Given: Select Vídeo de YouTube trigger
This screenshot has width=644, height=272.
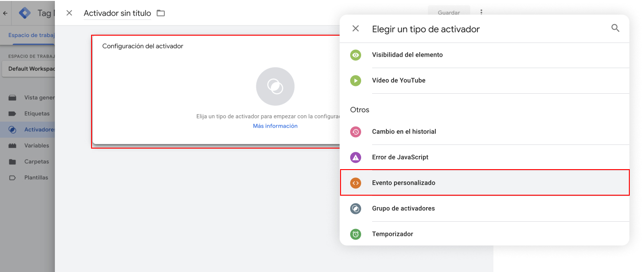Looking at the screenshot, I should click(485, 80).
